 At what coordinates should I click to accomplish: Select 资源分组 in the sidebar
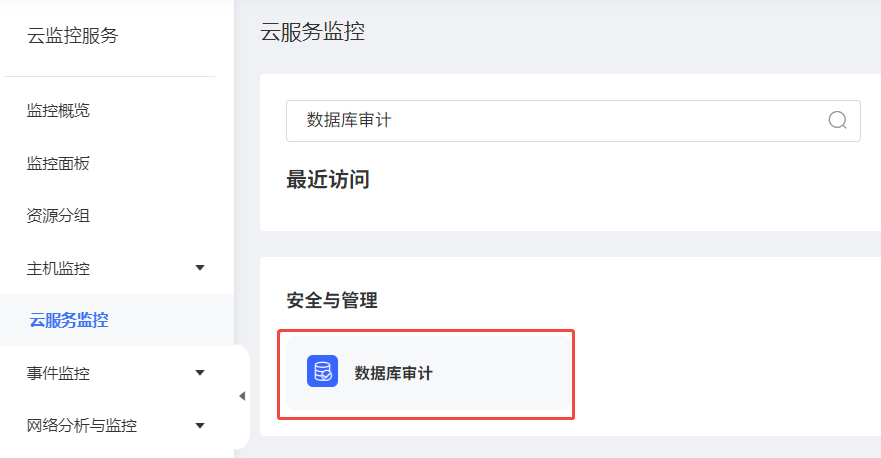point(58,215)
